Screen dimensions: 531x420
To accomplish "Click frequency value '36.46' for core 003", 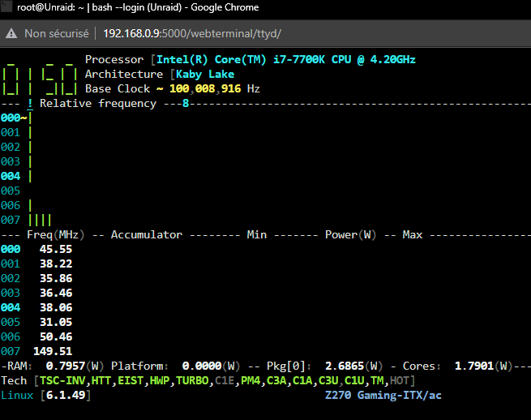I will 56,293.
